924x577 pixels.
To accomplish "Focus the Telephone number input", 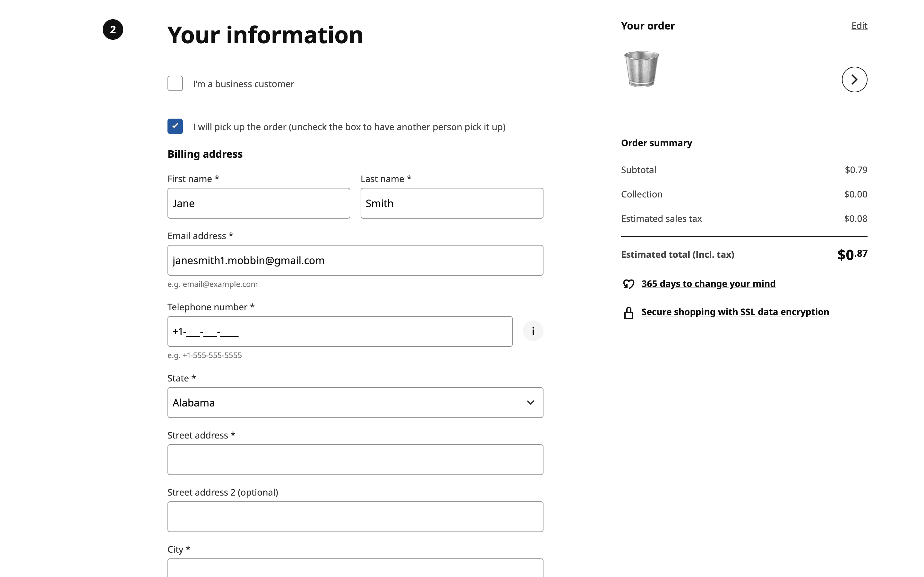I will coord(340,331).
